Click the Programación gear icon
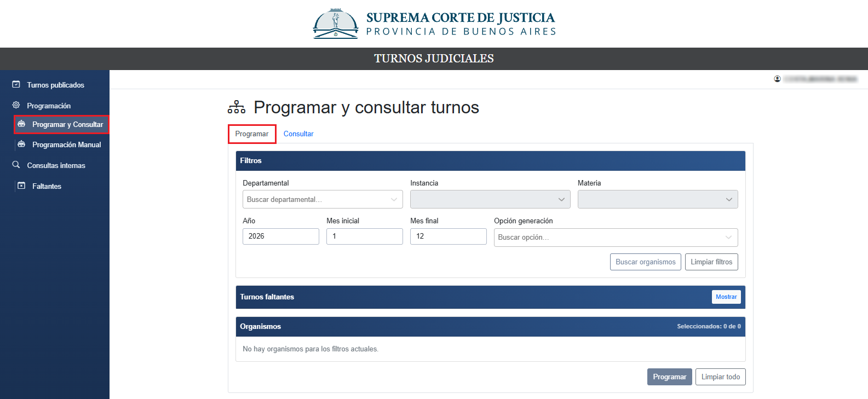The width and height of the screenshot is (868, 399). [16, 105]
